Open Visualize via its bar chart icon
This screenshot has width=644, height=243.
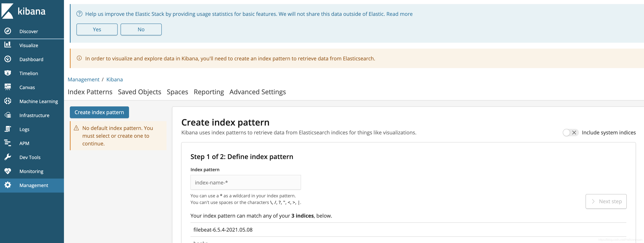tap(8, 45)
